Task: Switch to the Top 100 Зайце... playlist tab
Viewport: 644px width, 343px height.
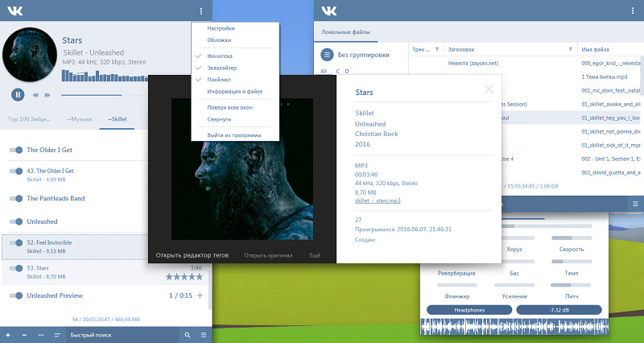Action: (x=29, y=119)
